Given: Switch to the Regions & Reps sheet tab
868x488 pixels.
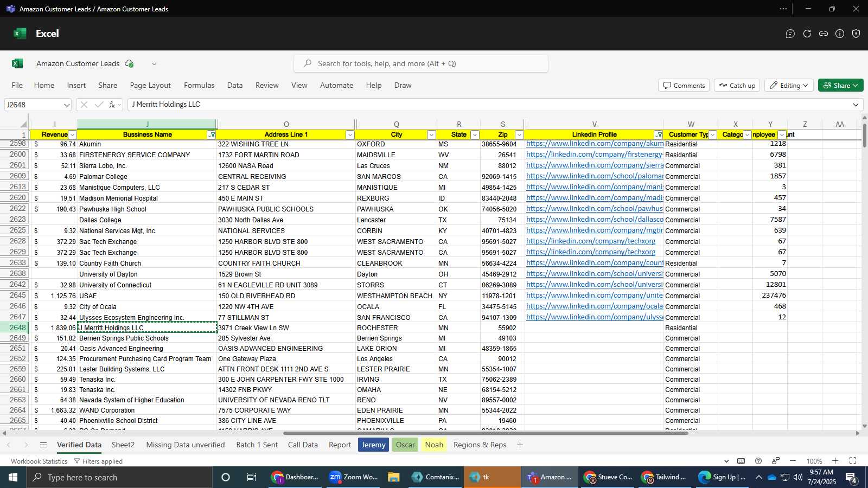Looking at the screenshot, I should 480,445.
